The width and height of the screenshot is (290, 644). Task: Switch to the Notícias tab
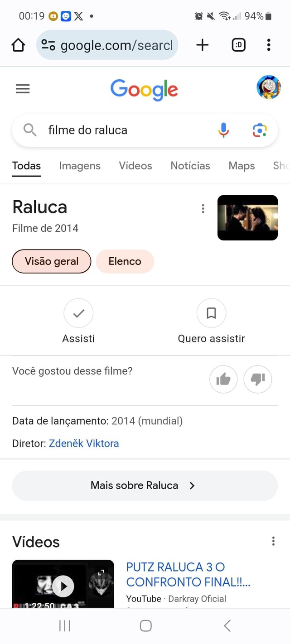coord(190,166)
